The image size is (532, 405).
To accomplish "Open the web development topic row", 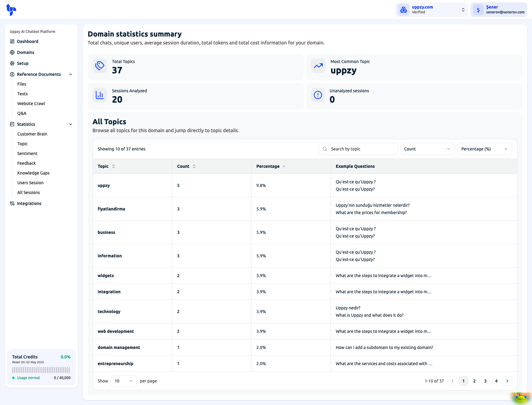I will (x=305, y=331).
